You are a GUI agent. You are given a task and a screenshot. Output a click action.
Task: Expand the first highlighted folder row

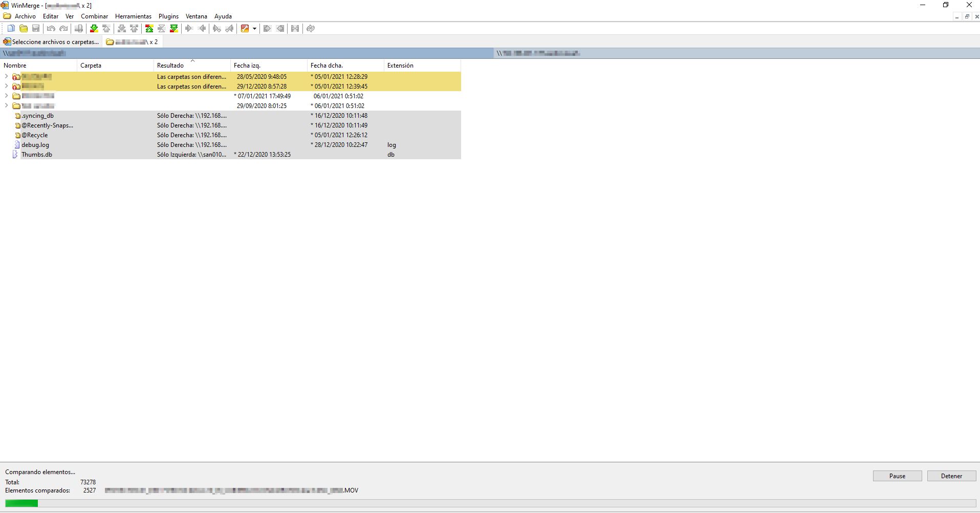click(x=6, y=76)
